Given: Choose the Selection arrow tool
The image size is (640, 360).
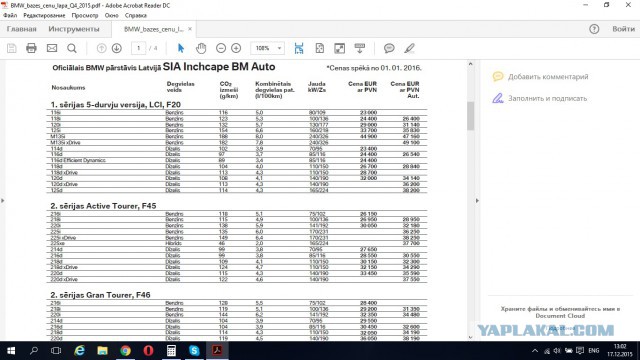Looking at the screenshot, I should (x=181, y=48).
